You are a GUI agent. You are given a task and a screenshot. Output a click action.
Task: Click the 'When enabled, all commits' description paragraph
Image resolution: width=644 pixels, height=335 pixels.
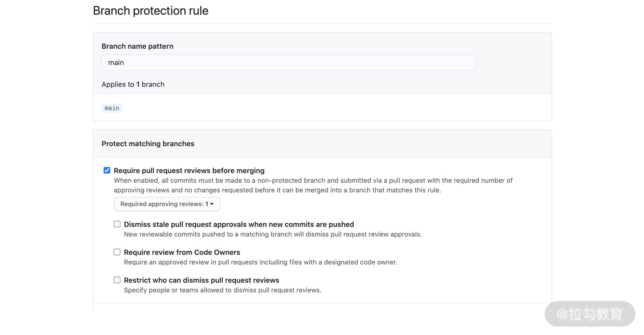pyautogui.click(x=313, y=185)
